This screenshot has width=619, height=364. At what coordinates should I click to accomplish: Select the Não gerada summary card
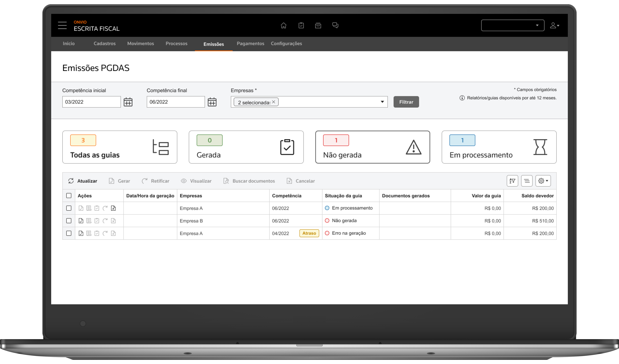372,147
